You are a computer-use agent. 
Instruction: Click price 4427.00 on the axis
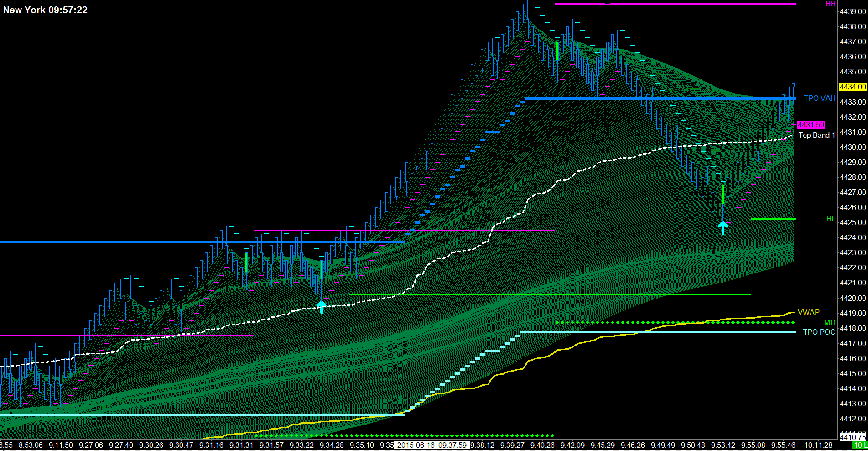(852, 192)
